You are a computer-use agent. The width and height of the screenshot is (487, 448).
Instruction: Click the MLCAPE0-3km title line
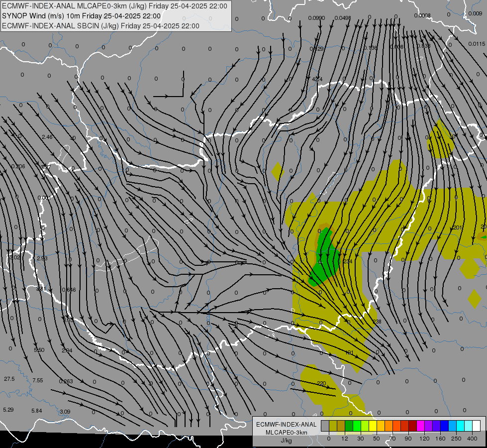point(114,6)
